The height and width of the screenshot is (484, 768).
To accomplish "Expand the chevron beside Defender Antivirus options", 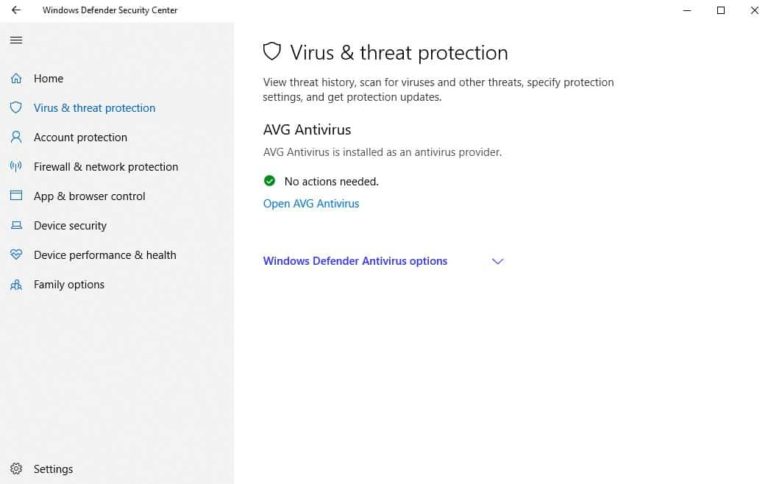I will tap(498, 261).
